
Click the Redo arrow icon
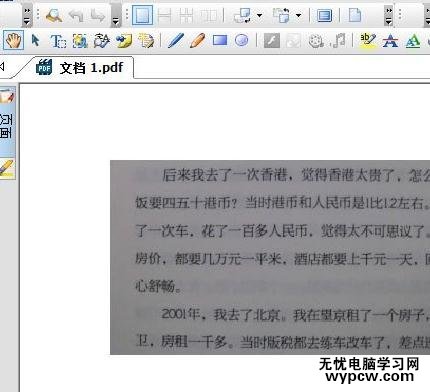coord(98,16)
